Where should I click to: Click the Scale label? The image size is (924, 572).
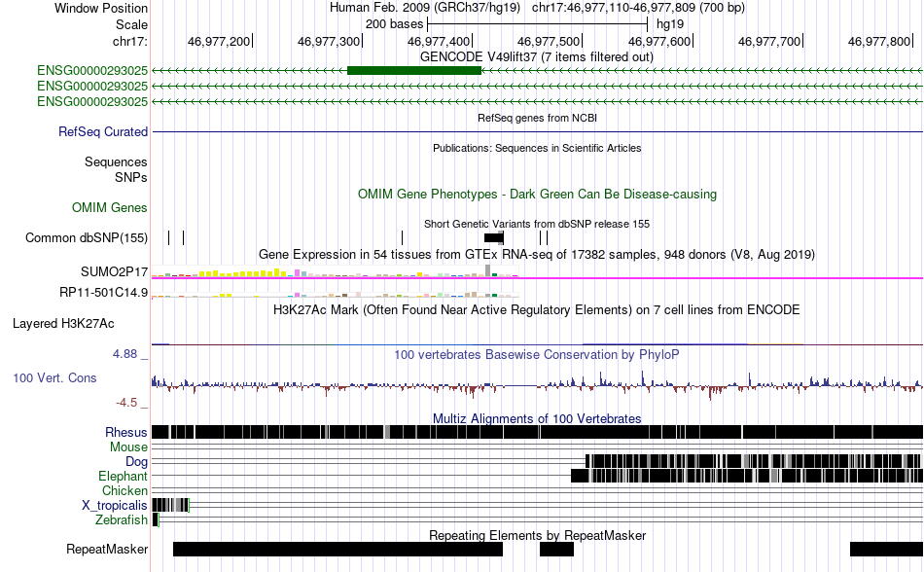click(x=131, y=24)
